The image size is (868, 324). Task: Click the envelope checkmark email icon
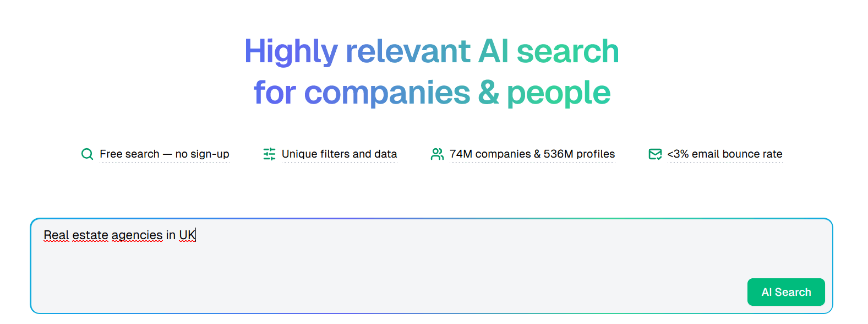[655, 154]
